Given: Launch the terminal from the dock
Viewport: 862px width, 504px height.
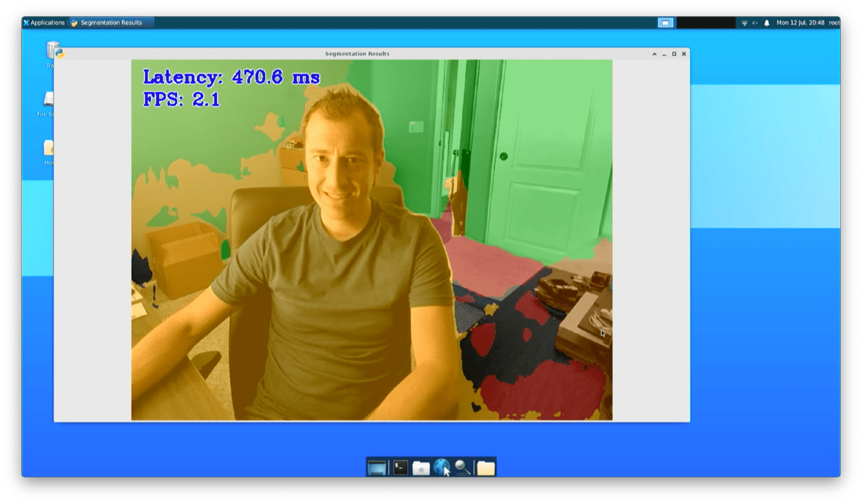Looking at the screenshot, I should (x=400, y=468).
